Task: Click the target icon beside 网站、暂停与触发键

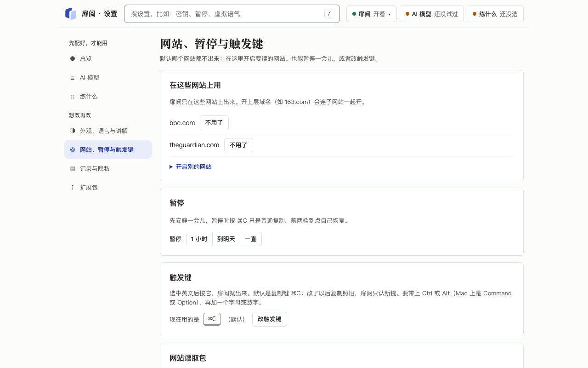Action: pos(73,149)
